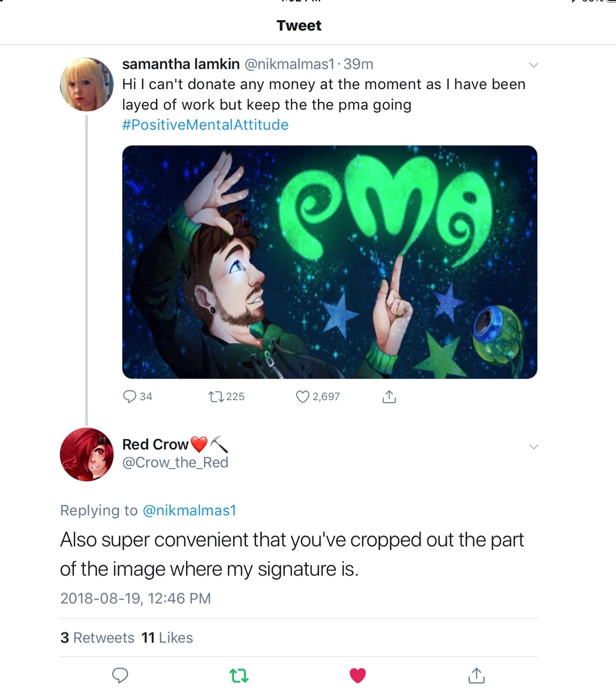View the 3 Retweets list

97,637
